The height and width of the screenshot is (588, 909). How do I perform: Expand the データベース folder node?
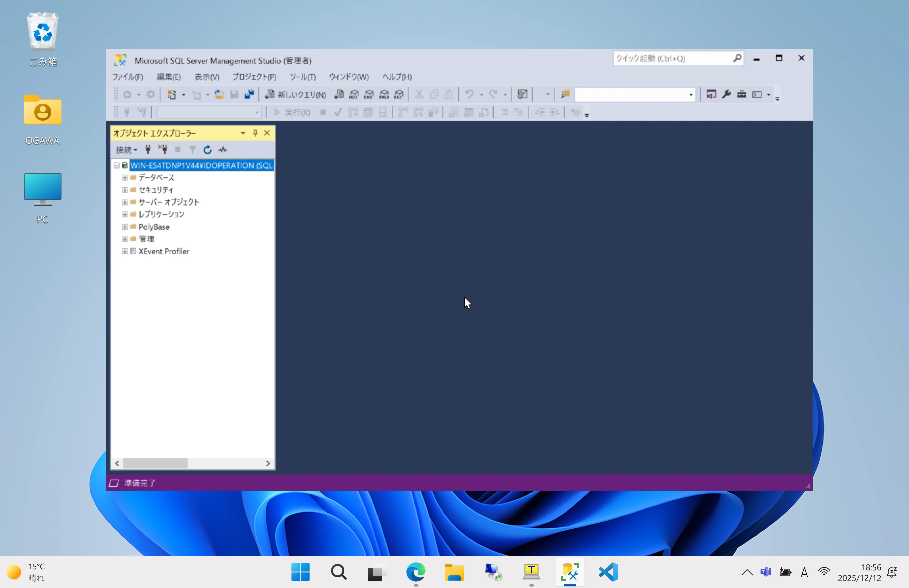point(125,177)
